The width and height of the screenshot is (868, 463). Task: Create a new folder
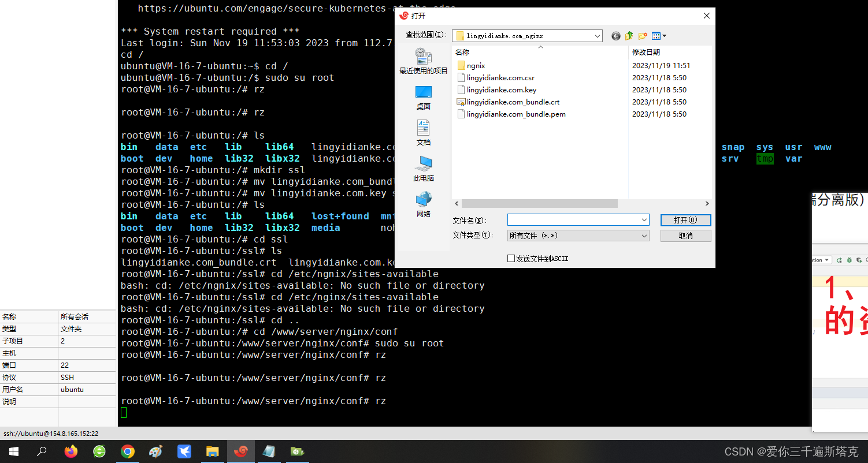[x=643, y=36]
